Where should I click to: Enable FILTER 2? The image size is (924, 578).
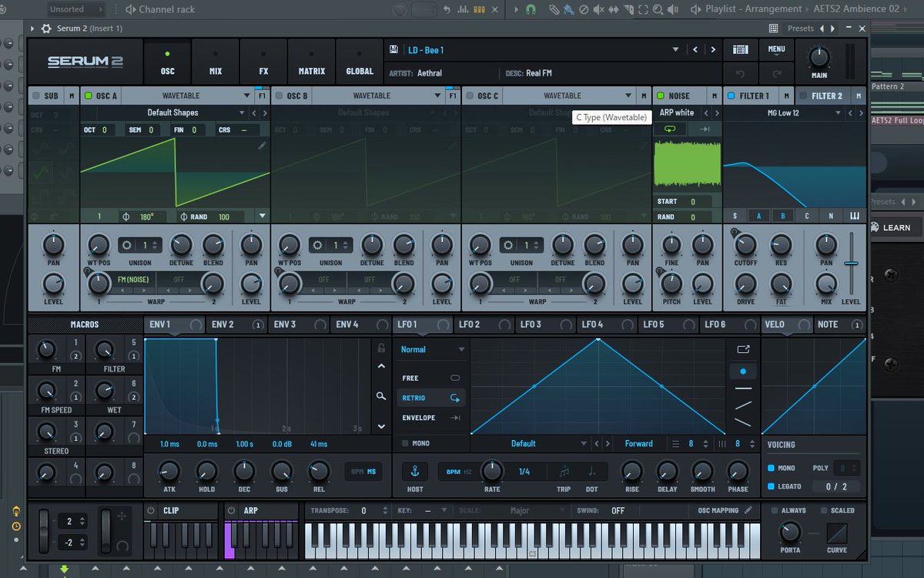click(x=803, y=96)
